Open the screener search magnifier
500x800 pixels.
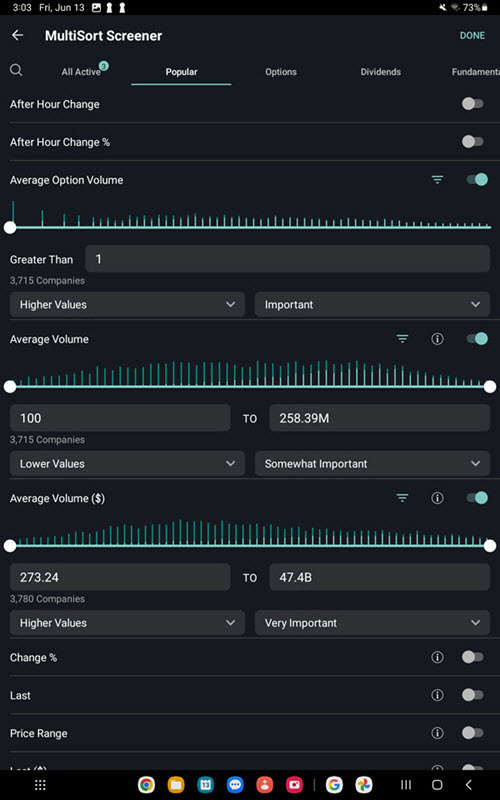[x=16, y=70]
